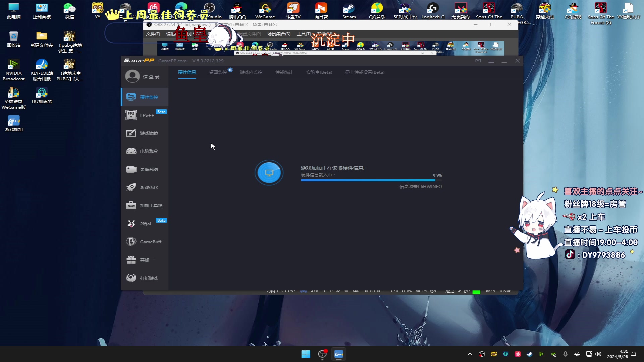The width and height of the screenshot is (644, 362).
Task: Select the 游戏优化 rocket icon
Action: point(131,187)
